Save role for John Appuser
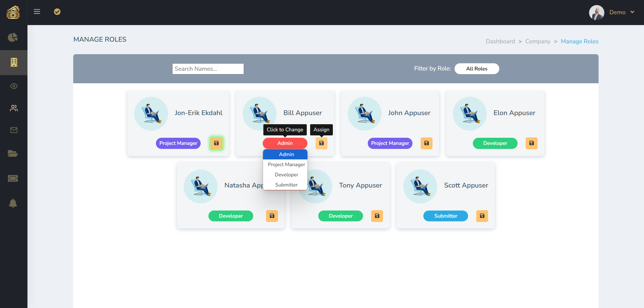This screenshot has width=644, height=308. tap(426, 143)
